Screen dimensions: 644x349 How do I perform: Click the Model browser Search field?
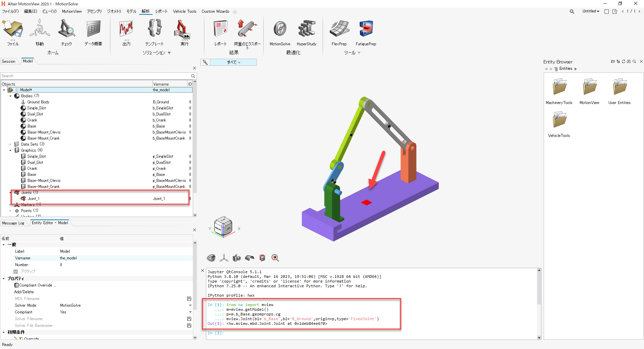click(96, 76)
